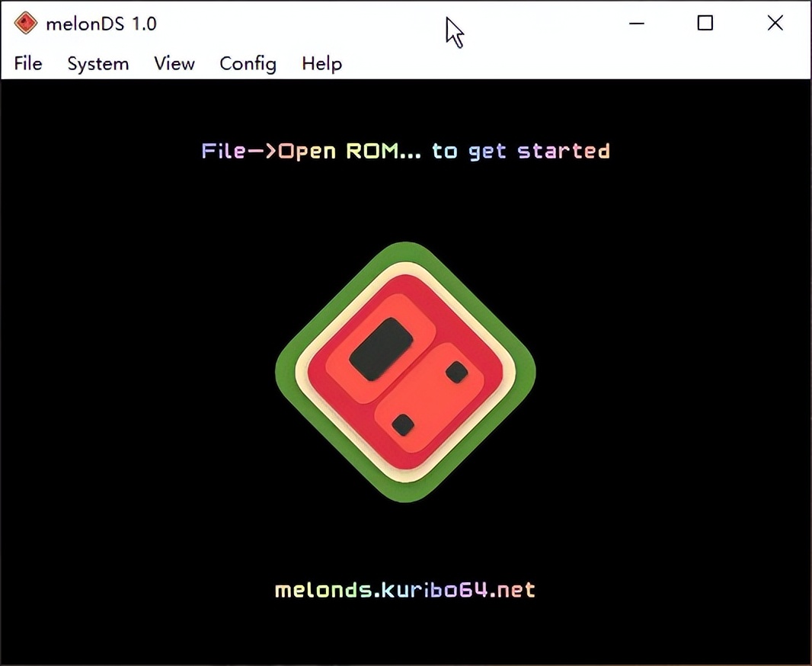812x666 pixels.
Task: Open the Config menu
Action: [x=248, y=64]
